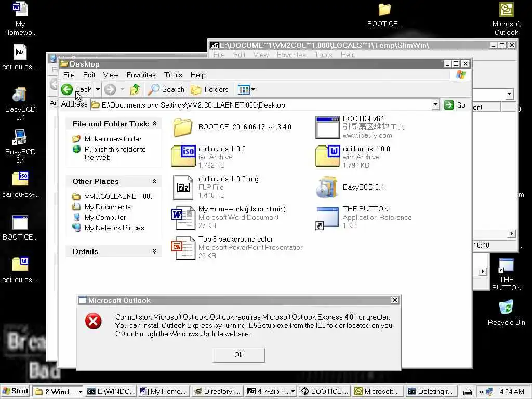532x399 pixels.
Task: Switch to My Home... Word taskbar button
Action: coord(163,392)
